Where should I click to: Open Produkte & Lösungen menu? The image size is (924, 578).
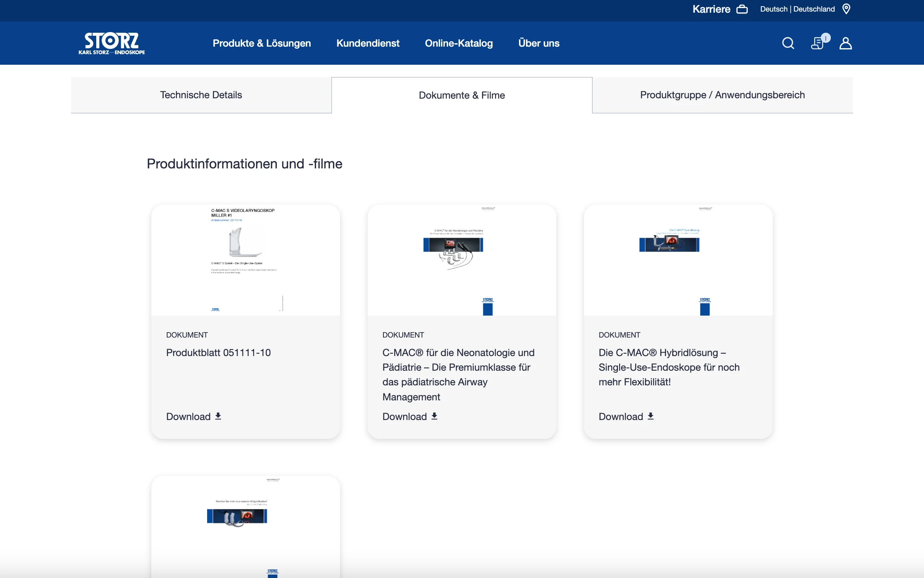click(262, 43)
